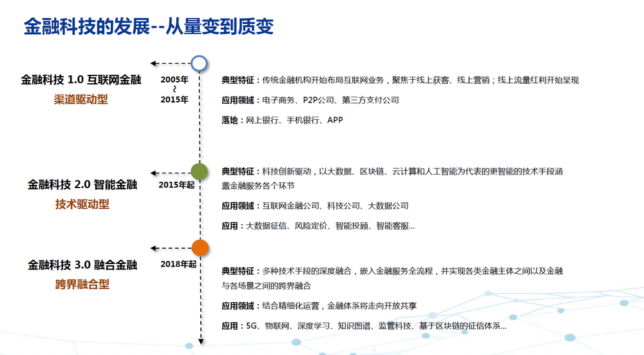The height and width of the screenshot is (355, 644).
Task: Click the downward arrowhead ending the timeline
Action: 201,341
